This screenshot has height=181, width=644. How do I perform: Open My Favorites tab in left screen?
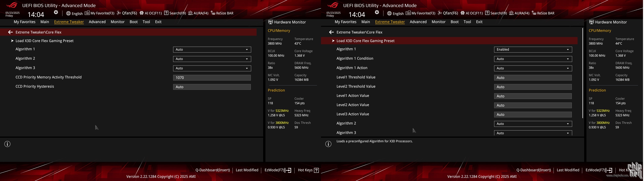pyautogui.click(x=24, y=22)
